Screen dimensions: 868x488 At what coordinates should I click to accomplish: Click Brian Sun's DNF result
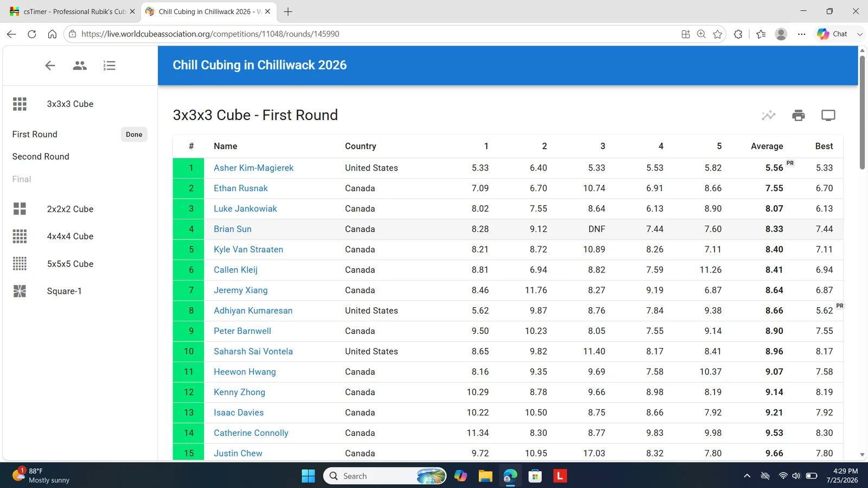(597, 229)
